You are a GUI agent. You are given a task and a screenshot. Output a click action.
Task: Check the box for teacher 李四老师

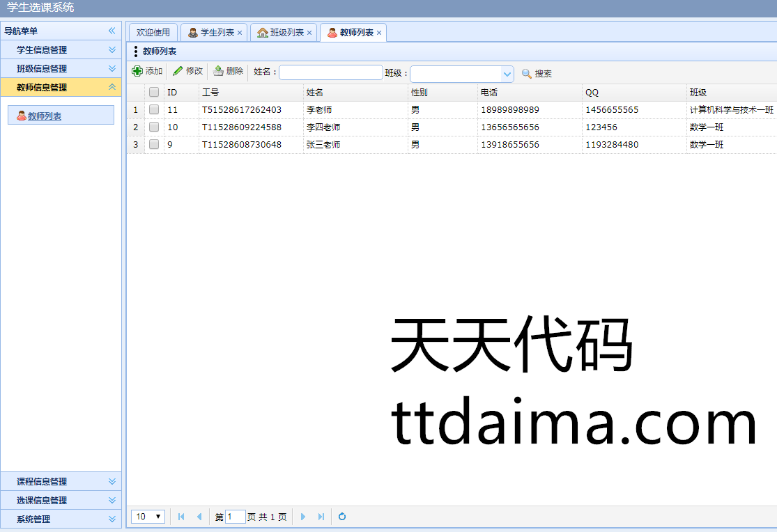pyautogui.click(x=154, y=127)
